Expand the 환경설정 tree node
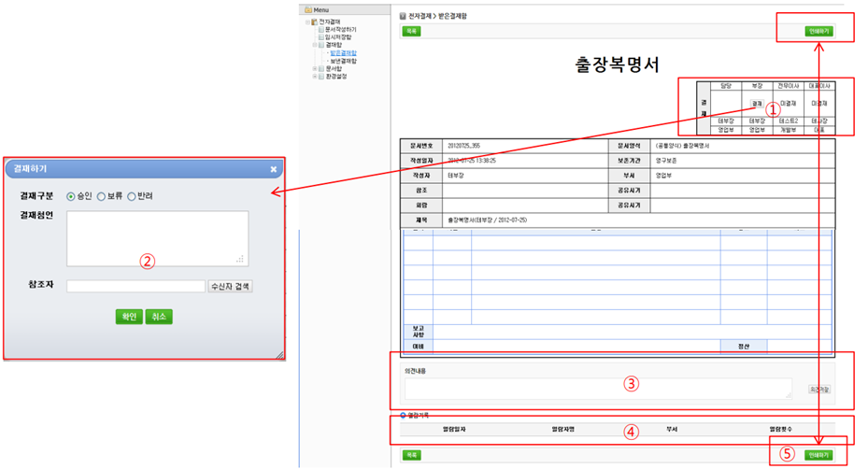Image resolution: width=868 pixels, height=469 pixels. (x=315, y=77)
